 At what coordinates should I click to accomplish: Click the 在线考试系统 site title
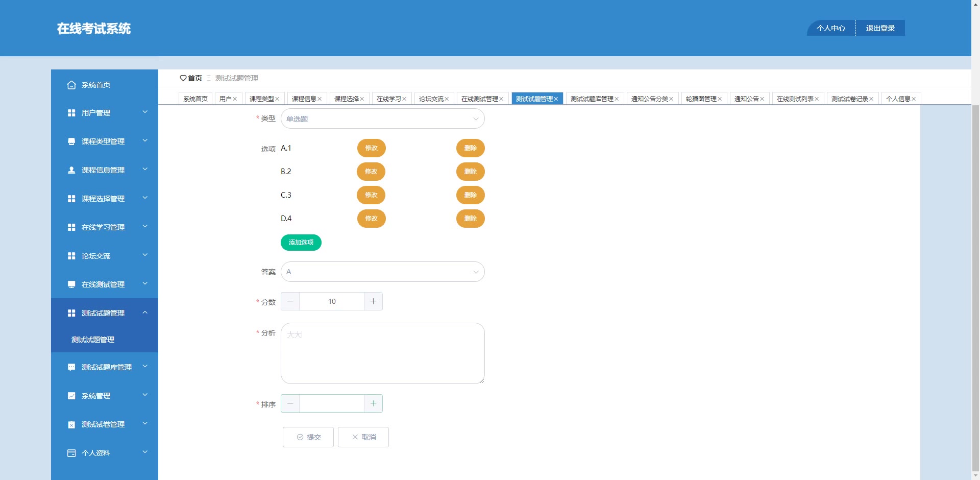94,29
